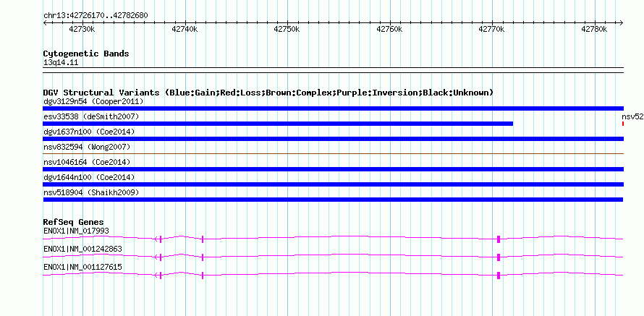Click the 42760k ruler label
The height and width of the screenshot is (316, 644).
click(x=389, y=29)
